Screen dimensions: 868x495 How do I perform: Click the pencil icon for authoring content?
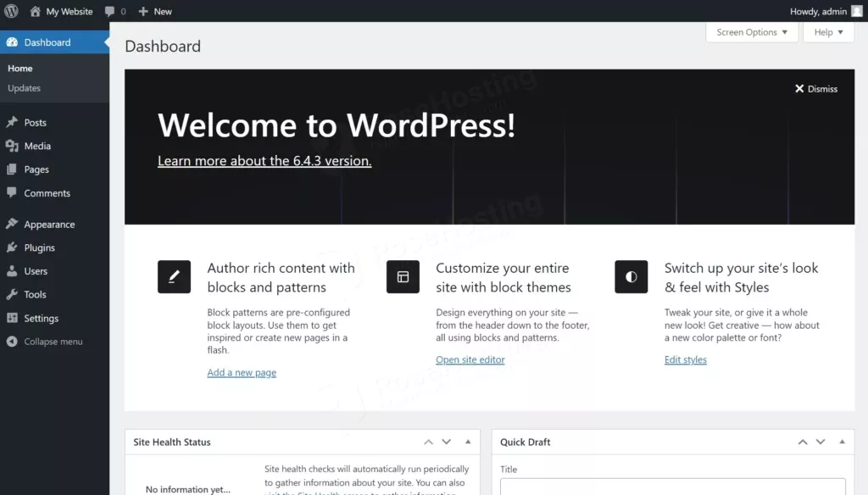pos(174,277)
